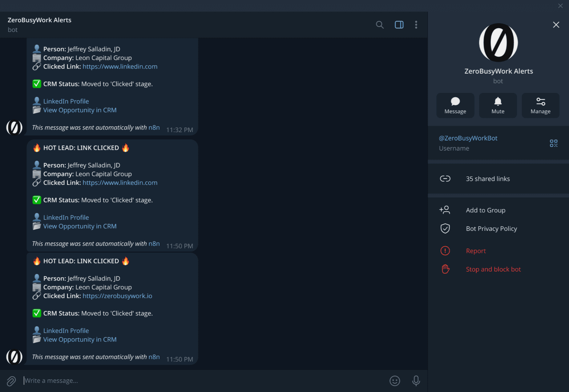Open LinkedIn Profile in last message
The width and height of the screenshot is (569, 392).
[x=66, y=331]
